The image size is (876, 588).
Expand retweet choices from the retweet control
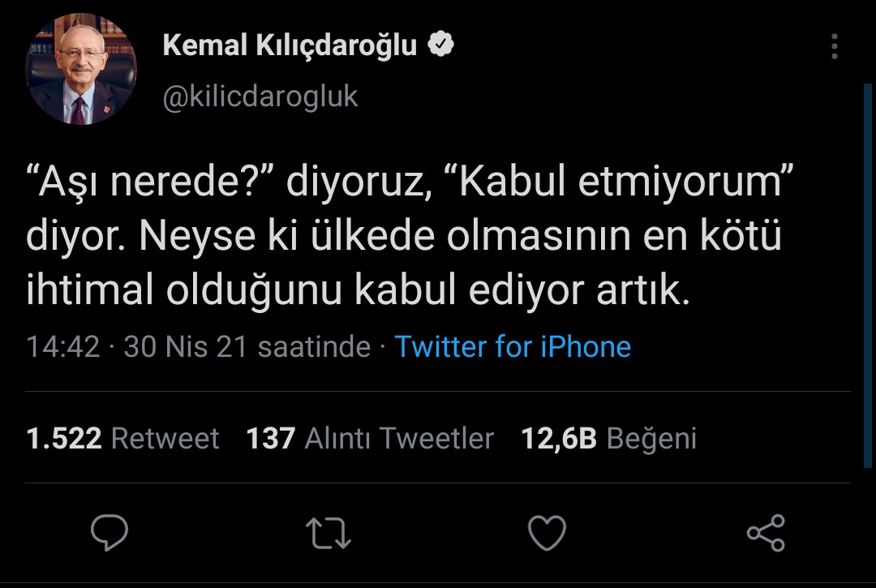tap(328, 533)
